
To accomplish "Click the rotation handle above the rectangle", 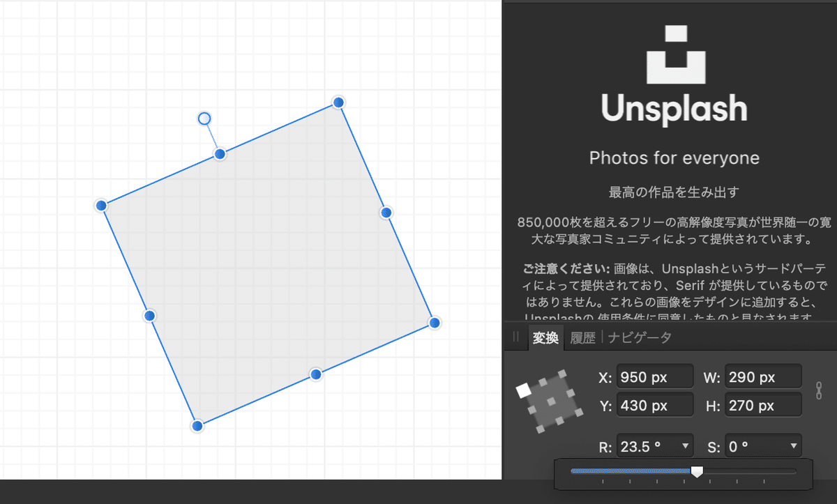I will pos(204,119).
